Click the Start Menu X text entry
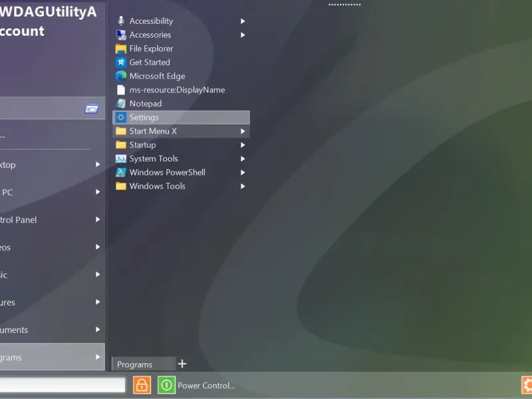The width and height of the screenshot is (532, 399). tap(153, 131)
